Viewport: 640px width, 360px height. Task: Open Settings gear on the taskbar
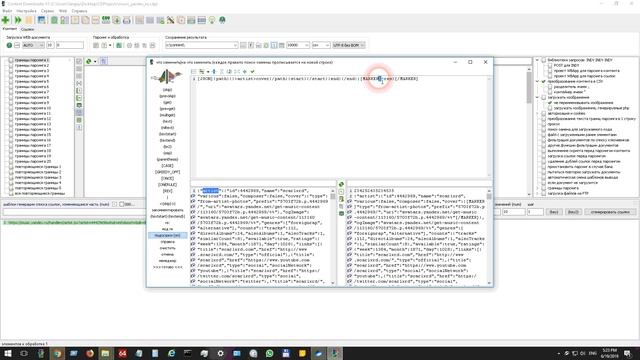point(220,353)
